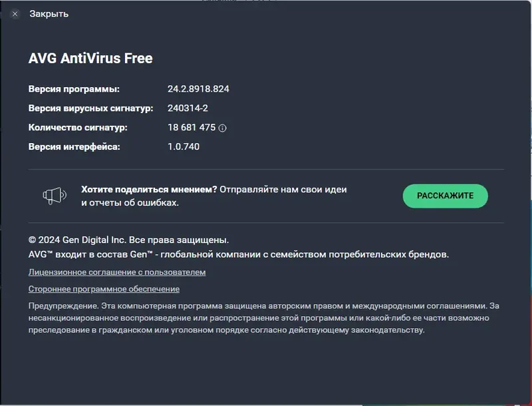
Task: Open Стороннее программное обеспечение link
Action: [104, 289]
